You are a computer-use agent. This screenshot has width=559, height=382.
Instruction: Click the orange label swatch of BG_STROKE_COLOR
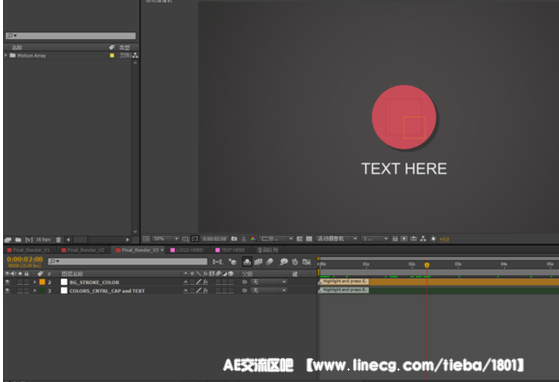[x=42, y=282]
